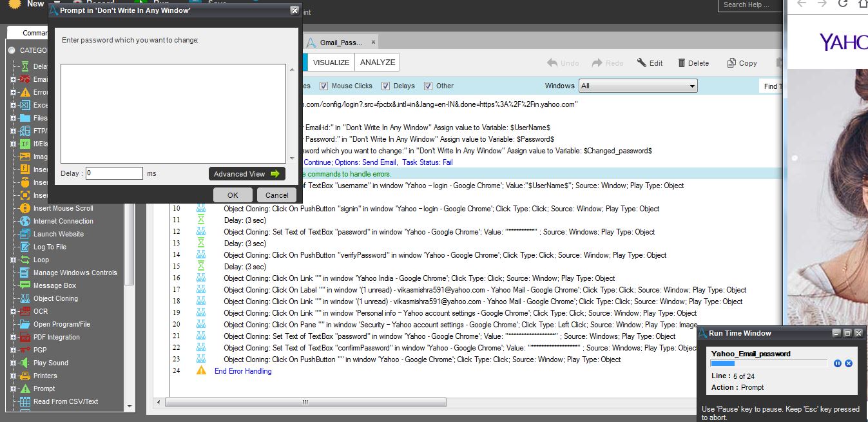Expand the PDF Integration tree node
Screen dimensions: 868x422
(x=13, y=337)
